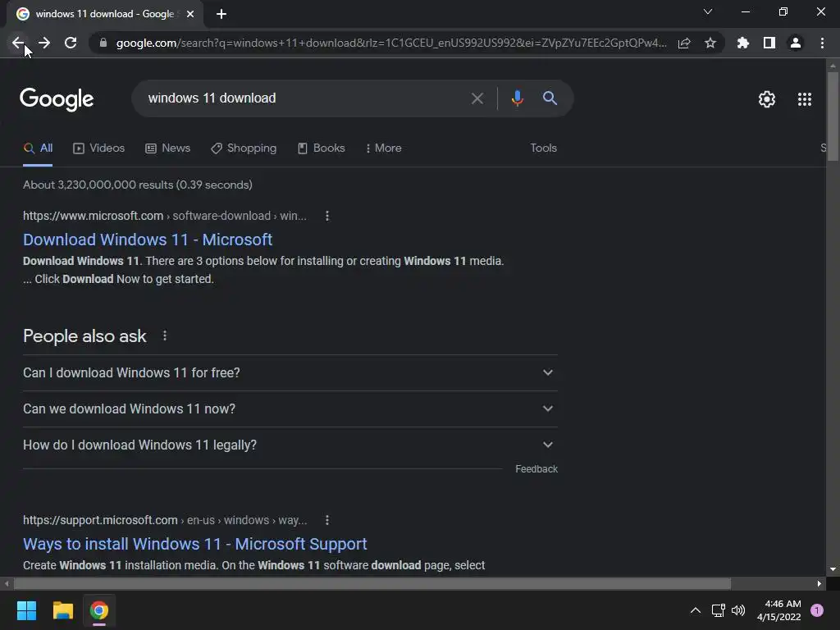
Task: Clear the search box text
Action: click(x=477, y=98)
